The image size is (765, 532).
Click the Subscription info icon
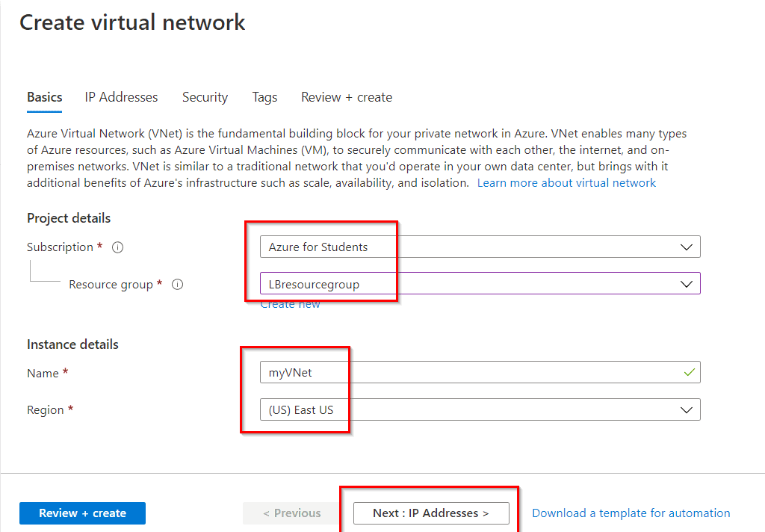[117, 247]
